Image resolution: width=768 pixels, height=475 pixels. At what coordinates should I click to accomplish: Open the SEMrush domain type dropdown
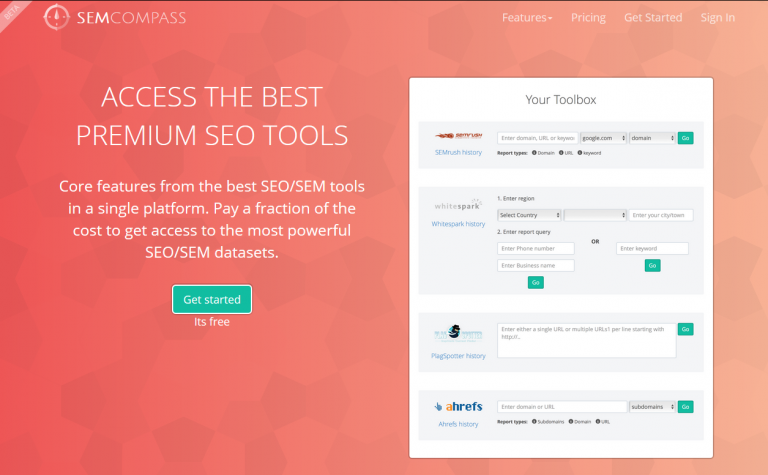click(x=652, y=138)
